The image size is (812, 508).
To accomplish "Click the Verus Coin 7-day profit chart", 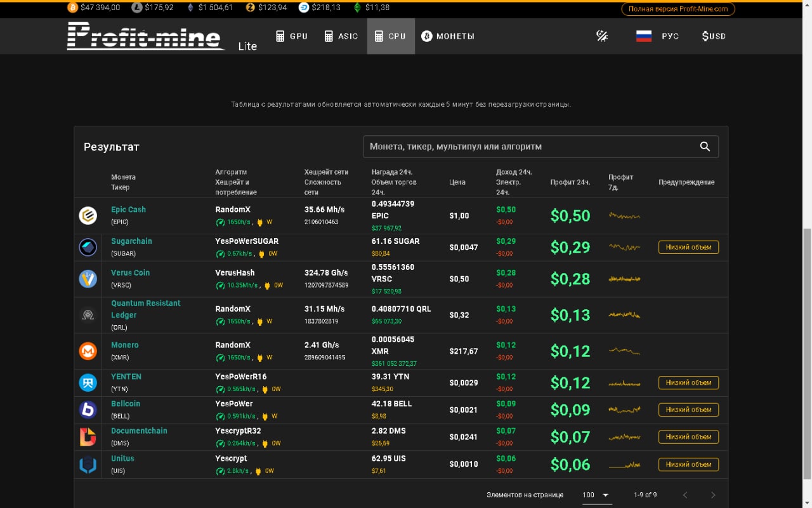I will 624,279.
